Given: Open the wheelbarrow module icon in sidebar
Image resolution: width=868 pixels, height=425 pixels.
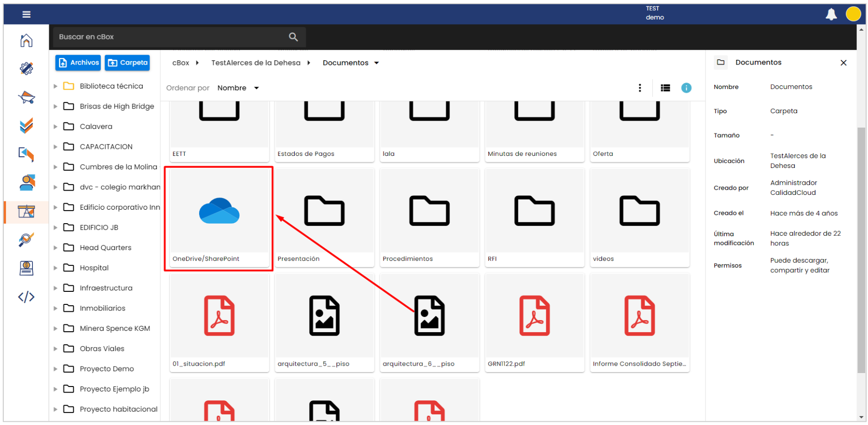Looking at the screenshot, I should (26, 97).
